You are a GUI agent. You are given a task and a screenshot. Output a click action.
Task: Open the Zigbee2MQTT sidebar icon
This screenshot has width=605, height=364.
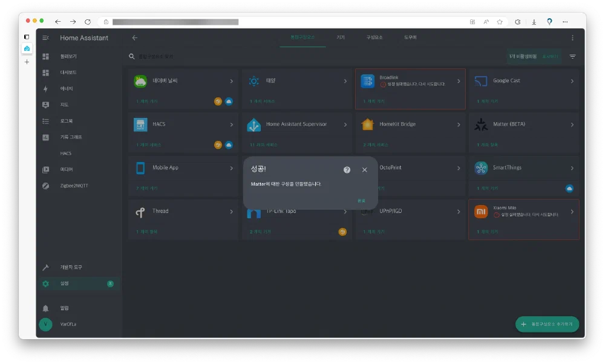45,186
